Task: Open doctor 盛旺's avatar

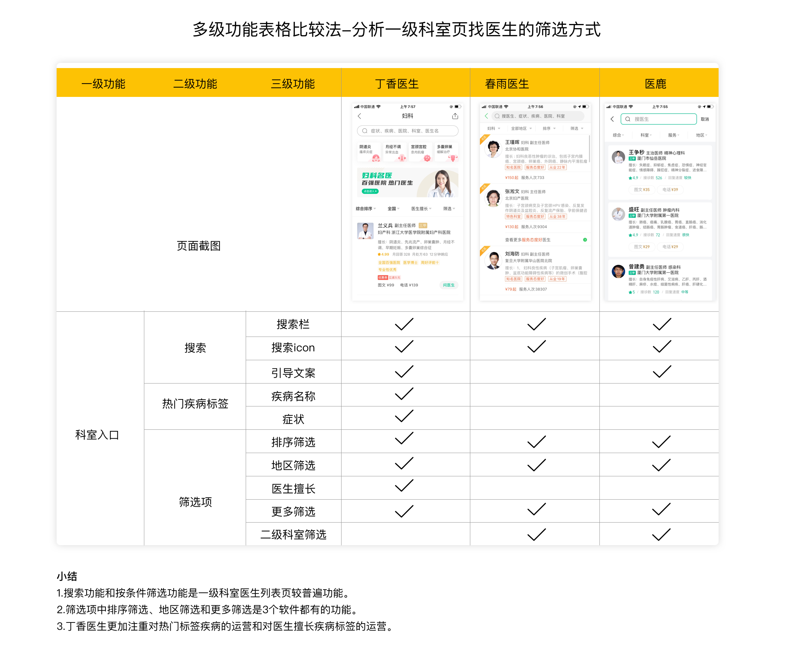Action: [618, 214]
